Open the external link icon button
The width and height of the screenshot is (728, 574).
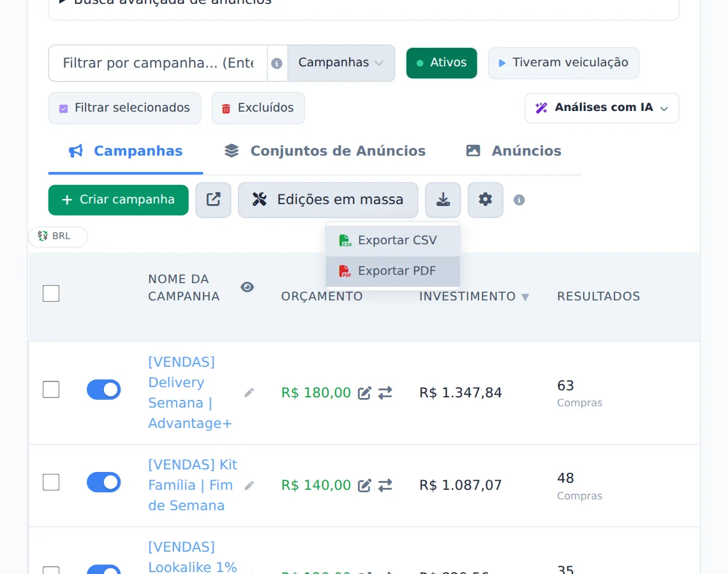(x=213, y=200)
